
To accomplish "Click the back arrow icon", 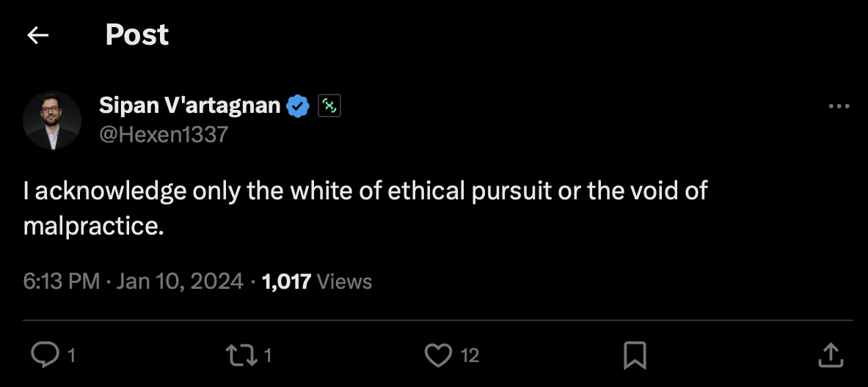I will pos(37,35).
